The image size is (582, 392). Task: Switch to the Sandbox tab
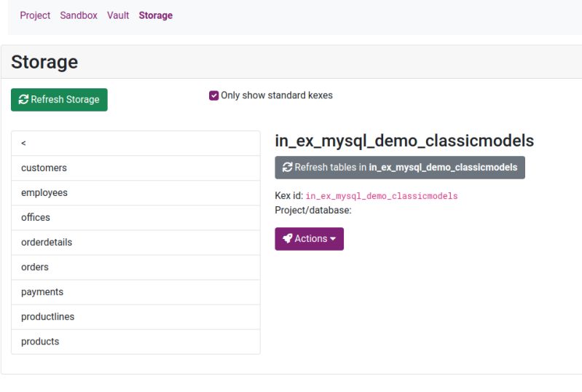(x=79, y=15)
